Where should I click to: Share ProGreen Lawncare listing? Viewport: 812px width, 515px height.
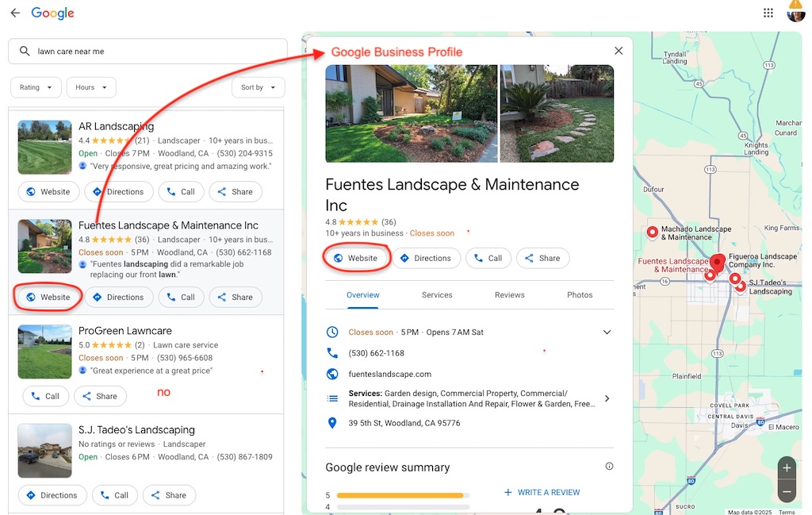tap(100, 396)
